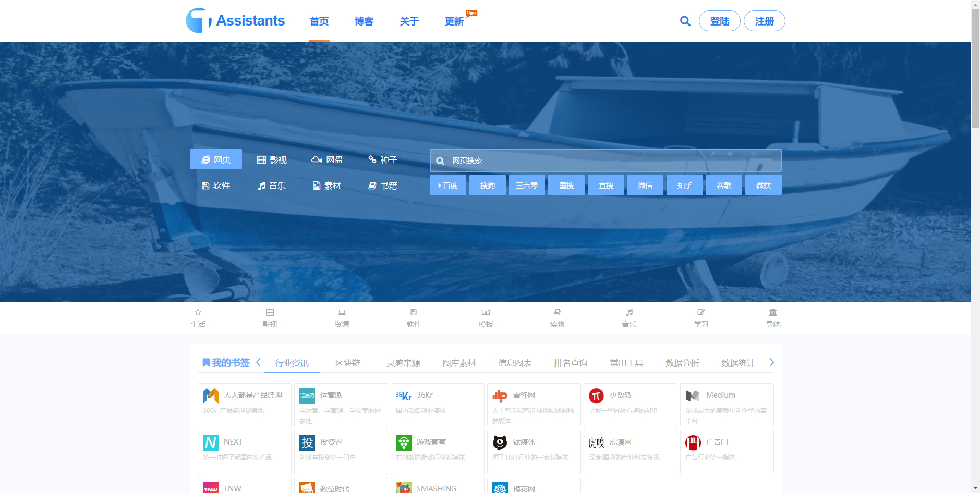Click the magnifier search icon in header
The width and height of the screenshot is (980, 493).
pos(685,21)
